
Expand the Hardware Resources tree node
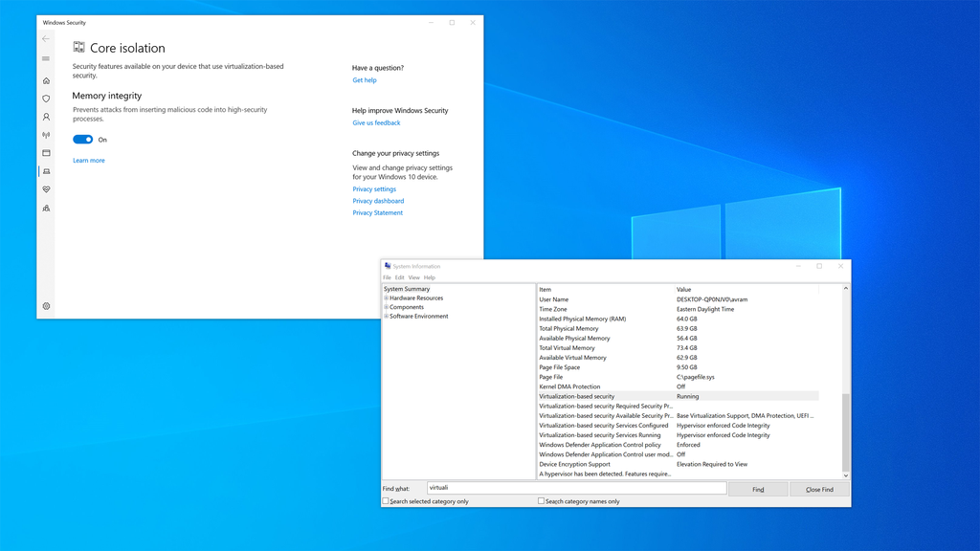pyautogui.click(x=385, y=298)
